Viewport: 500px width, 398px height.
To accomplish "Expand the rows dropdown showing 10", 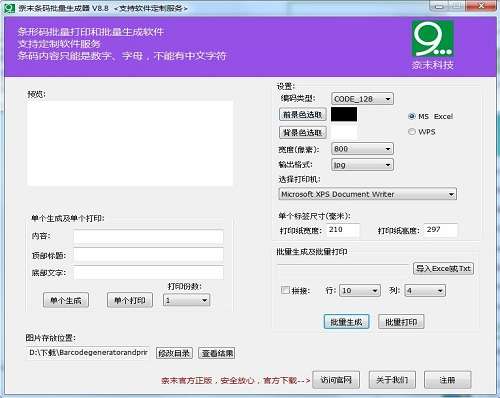I will click(x=359, y=290).
